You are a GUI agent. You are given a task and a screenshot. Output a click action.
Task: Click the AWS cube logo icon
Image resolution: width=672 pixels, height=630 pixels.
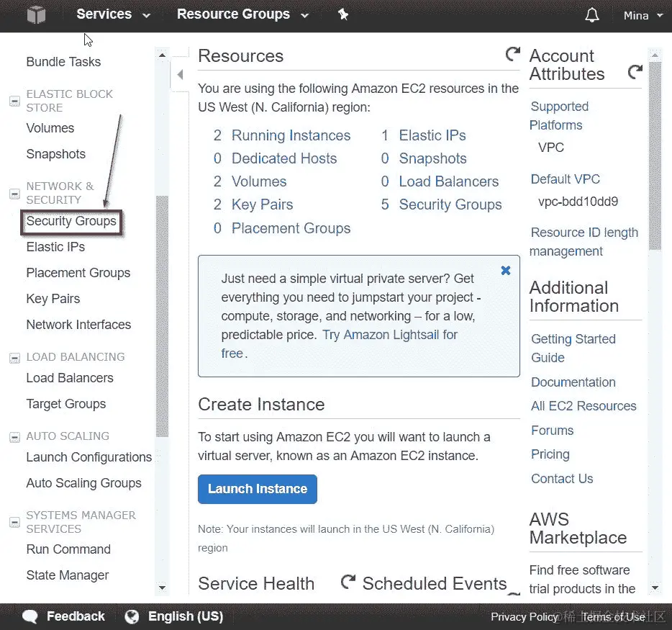click(36, 15)
